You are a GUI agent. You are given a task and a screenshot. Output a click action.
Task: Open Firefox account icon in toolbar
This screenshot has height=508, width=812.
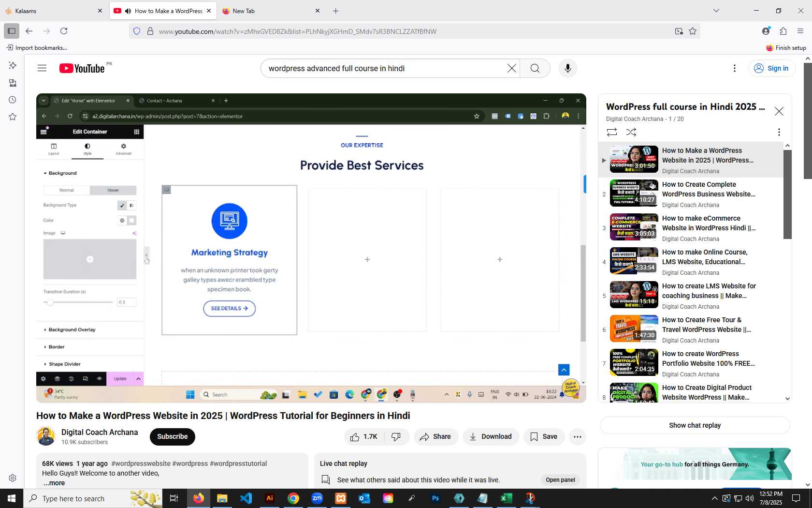click(766, 31)
